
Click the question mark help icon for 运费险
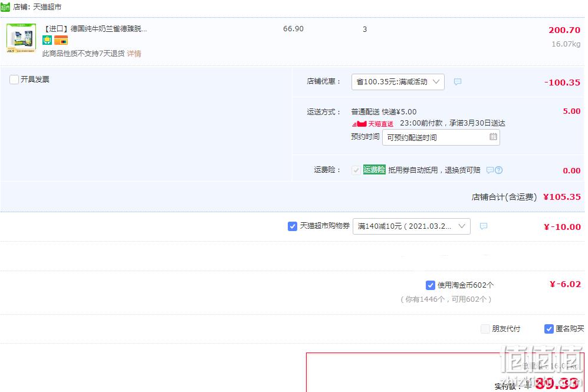tap(499, 170)
